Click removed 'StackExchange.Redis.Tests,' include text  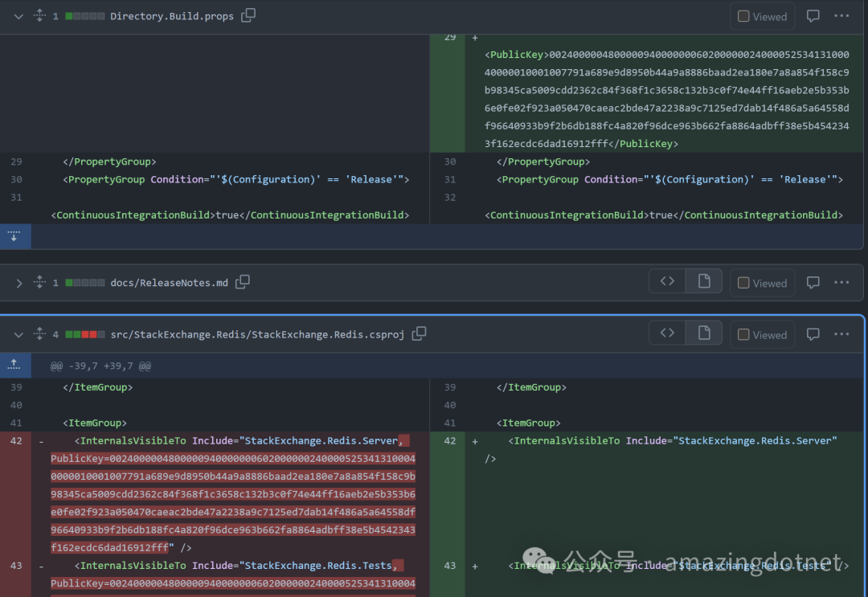[x=321, y=566]
